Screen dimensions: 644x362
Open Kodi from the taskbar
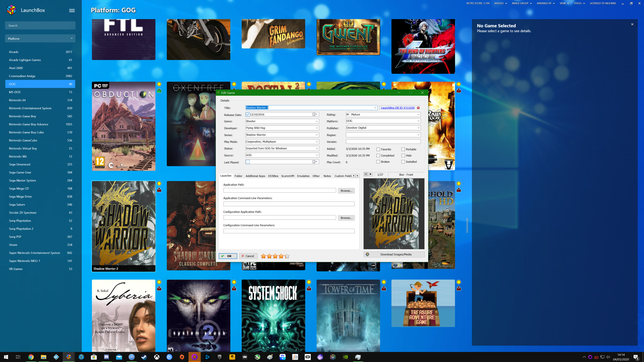[x=56, y=357]
